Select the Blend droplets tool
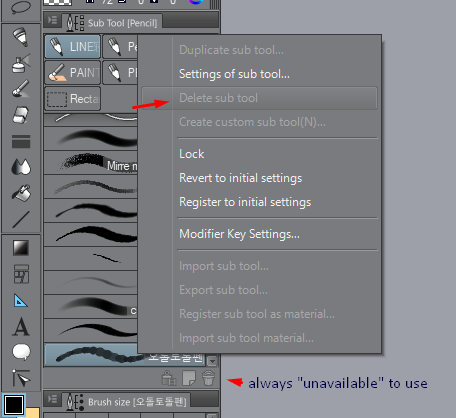The height and width of the screenshot is (418, 456). coord(21,167)
